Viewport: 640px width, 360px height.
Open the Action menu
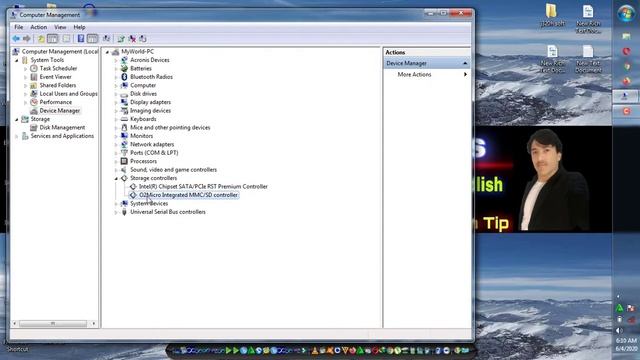pyautogui.click(x=38, y=27)
